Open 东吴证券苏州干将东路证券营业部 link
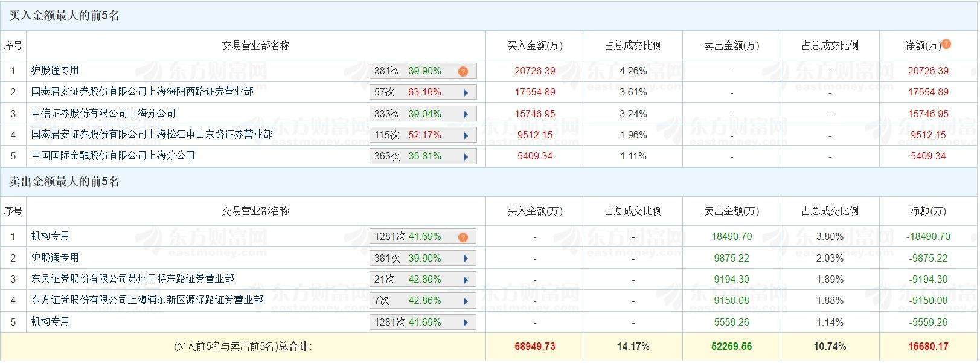Viewport: 980px width, 363px height. (x=132, y=278)
